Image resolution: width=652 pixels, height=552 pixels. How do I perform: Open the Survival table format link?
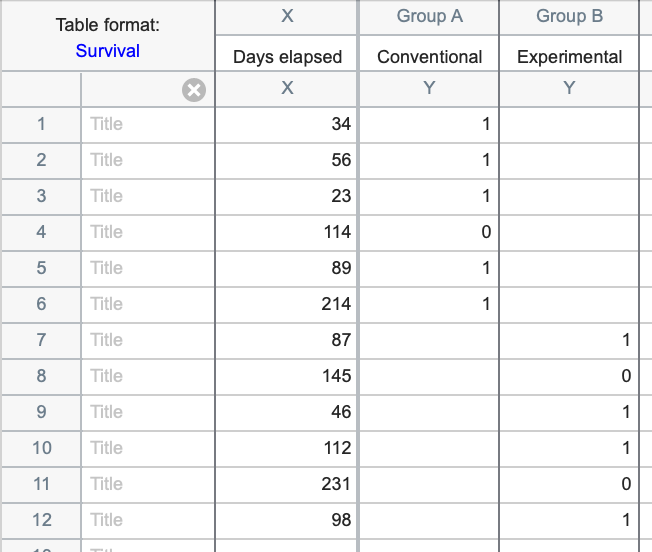click(107, 50)
